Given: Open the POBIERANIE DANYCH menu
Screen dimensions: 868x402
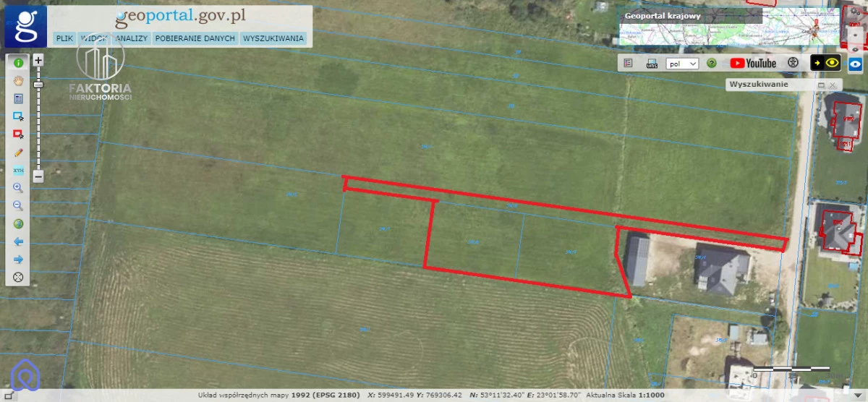Looking at the screenshot, I should tap(195, 38).
